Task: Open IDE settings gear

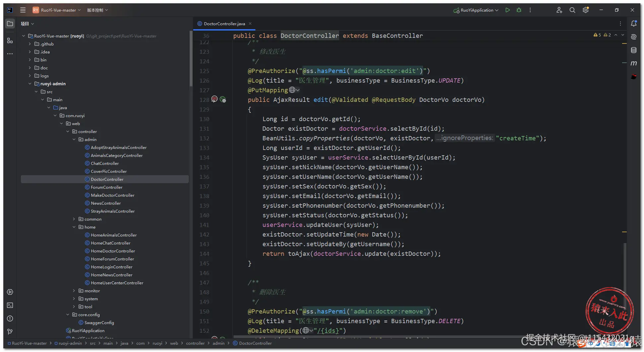Action: click(586, 10)
